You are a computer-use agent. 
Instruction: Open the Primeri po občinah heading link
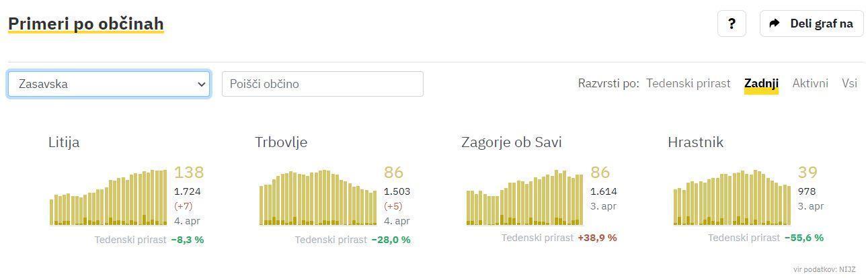pyautogui.click(x=86, y=24)
